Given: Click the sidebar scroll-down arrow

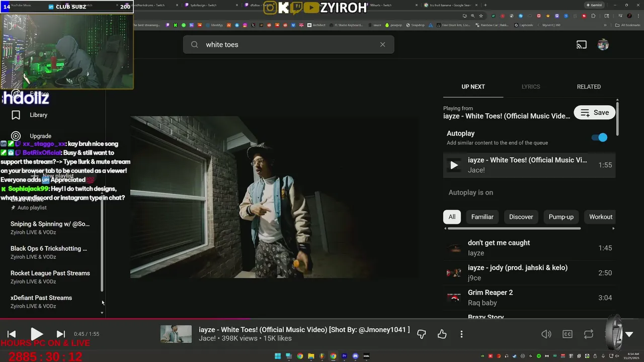Looking at the screenshot, I should click(102, 313).
